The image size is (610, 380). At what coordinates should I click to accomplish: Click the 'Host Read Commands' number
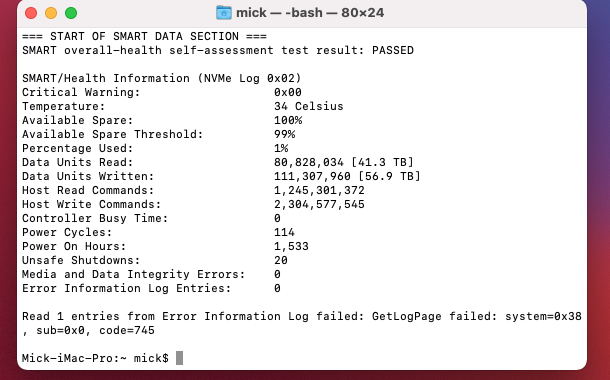[319, 190]
